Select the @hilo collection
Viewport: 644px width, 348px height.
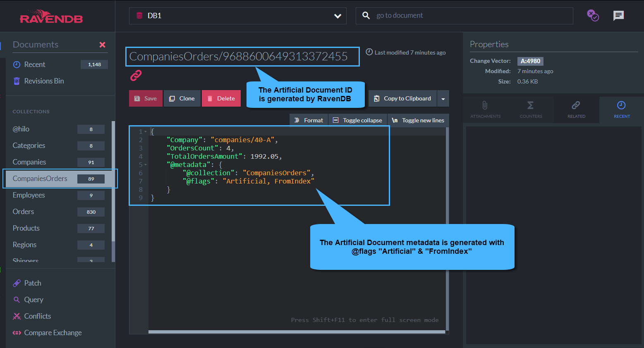[58, 129]
